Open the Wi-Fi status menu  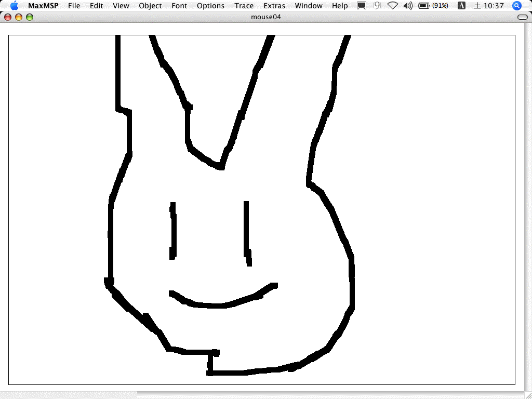click(393, 5)
